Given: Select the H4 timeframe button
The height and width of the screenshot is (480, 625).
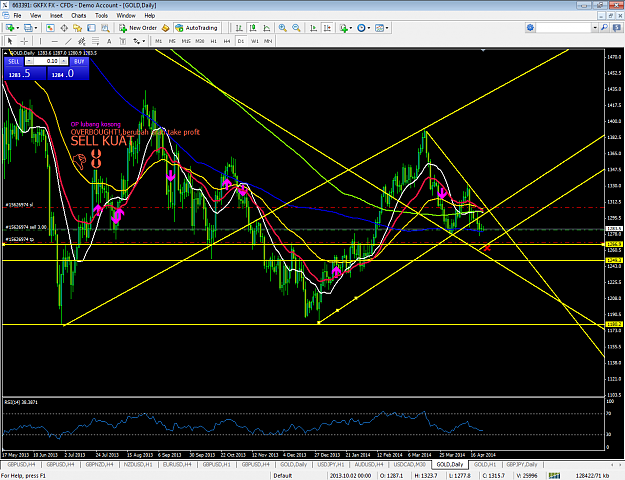Looking at the screenshot, I should click(227, 41).
